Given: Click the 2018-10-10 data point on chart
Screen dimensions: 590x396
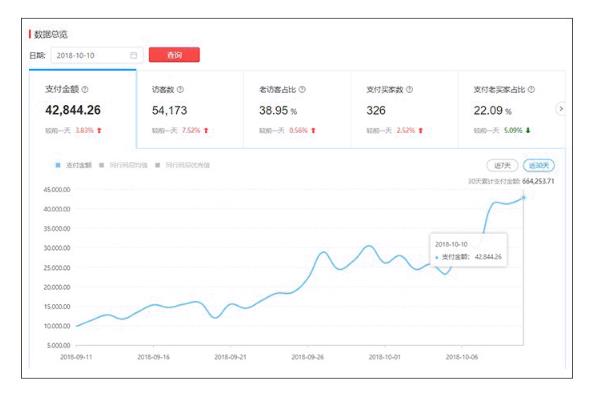Looking at the screenshot, I should click(x=523, y=197).
